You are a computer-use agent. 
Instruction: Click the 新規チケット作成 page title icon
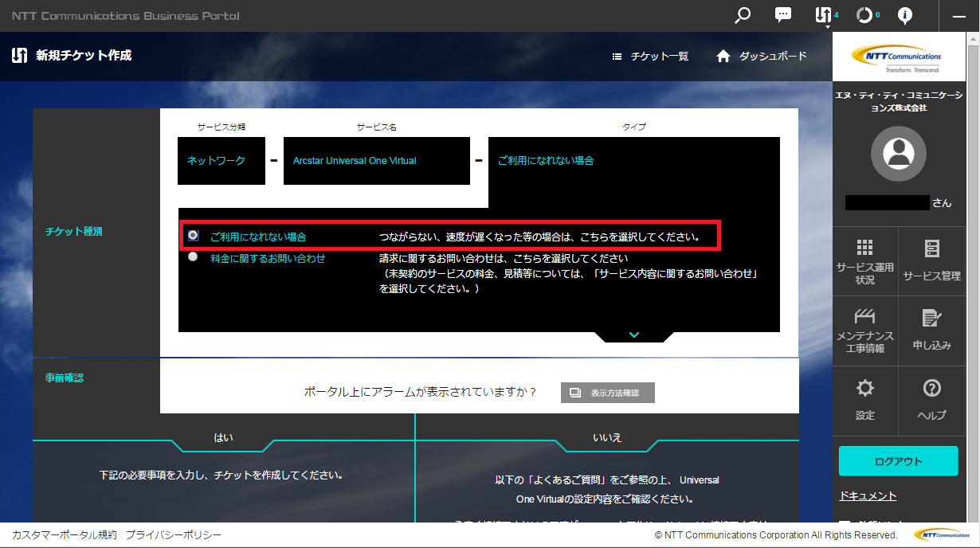20,56
